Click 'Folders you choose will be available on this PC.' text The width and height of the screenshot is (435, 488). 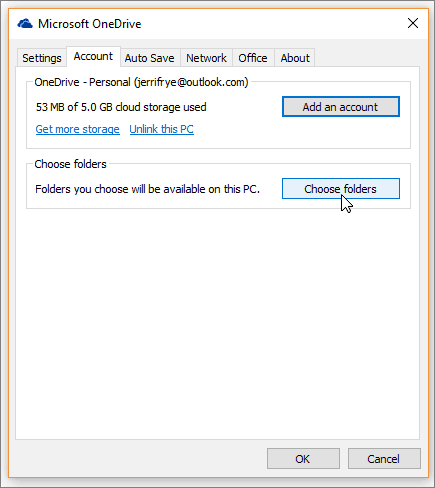pyautogui.click(x=147, y=189)
